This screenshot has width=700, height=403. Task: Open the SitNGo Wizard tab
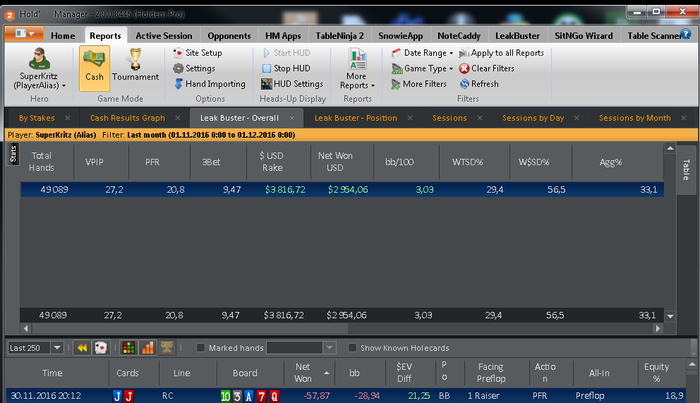click(x=583, y=36)
